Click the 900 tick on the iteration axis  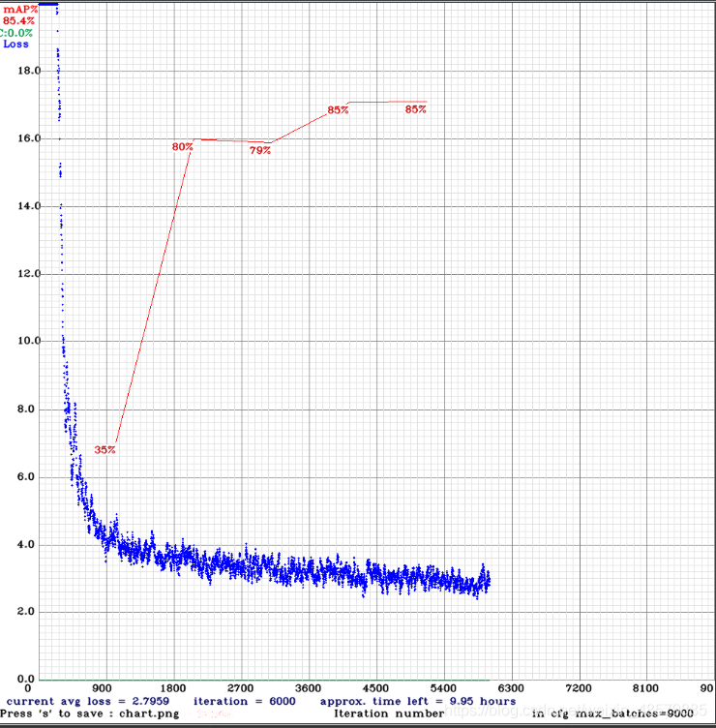104,688
